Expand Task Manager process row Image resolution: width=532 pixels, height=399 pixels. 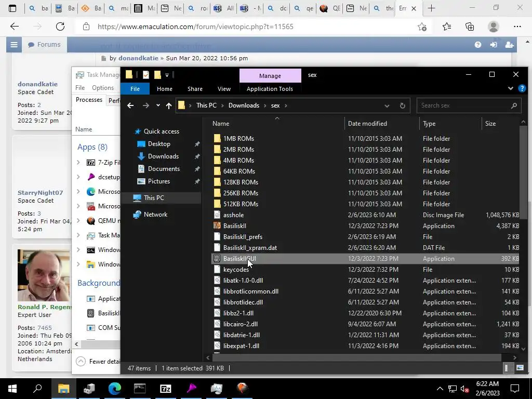click(x=78, y=235)
